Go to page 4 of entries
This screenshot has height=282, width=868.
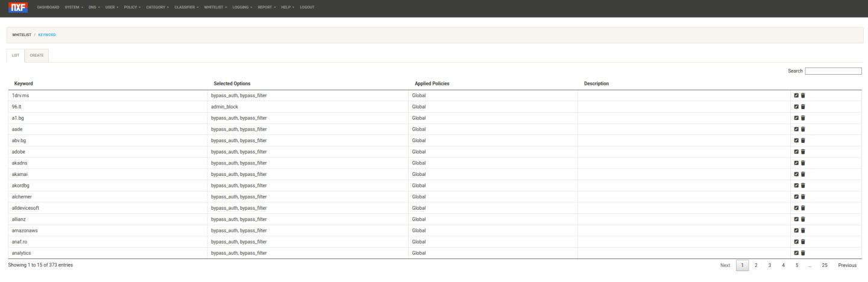[783, 265]
